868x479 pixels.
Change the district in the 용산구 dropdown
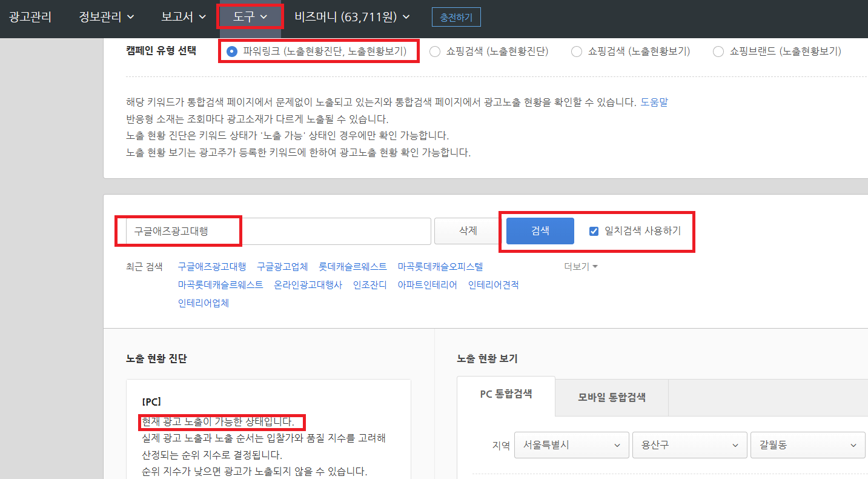pyautogui.click(x=689, y=444)
